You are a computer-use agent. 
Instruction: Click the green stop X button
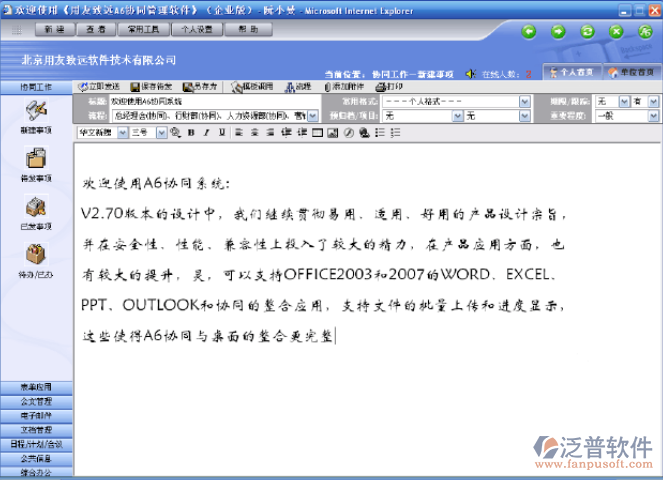(x=616, y=31)
